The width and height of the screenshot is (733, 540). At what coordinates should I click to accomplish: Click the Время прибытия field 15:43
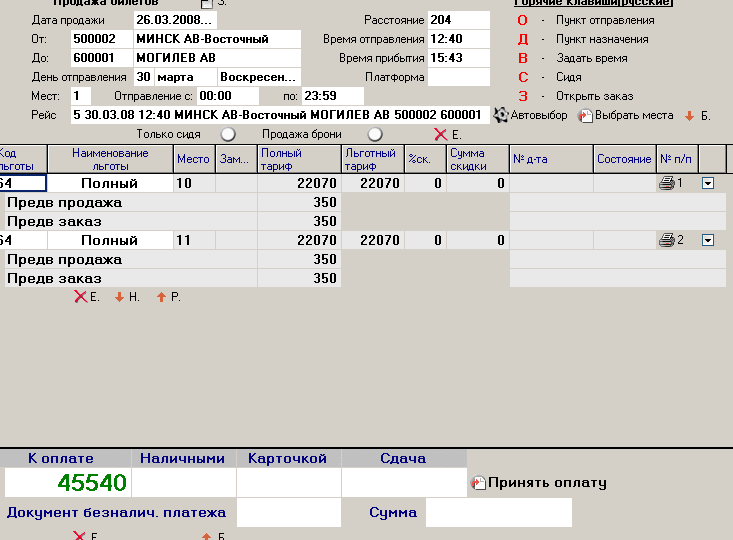(459, 58)
